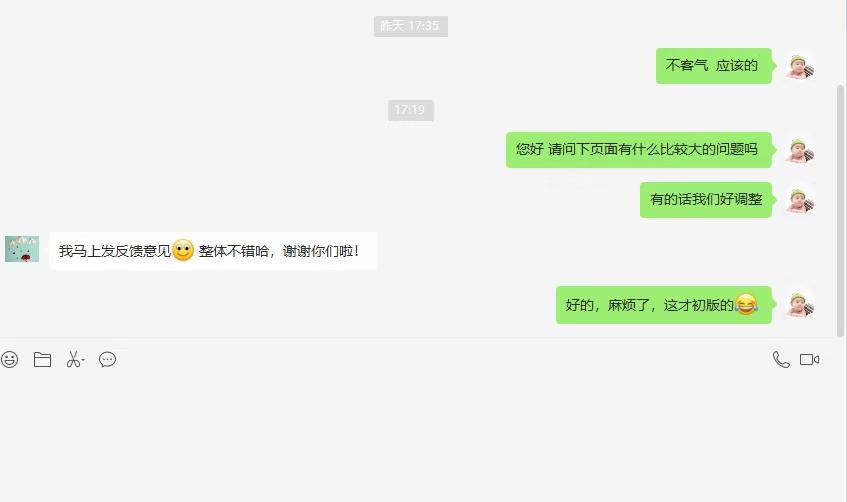Start a video call with the camera icon

point(809,359)
